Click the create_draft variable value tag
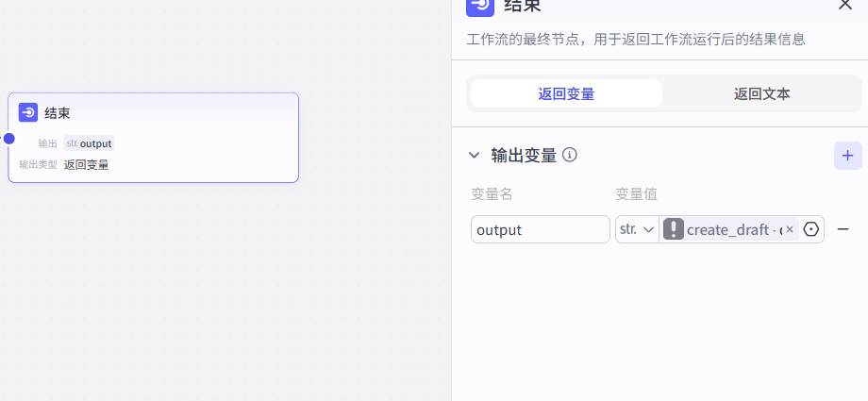Viewport: 868px width, 401px height. [731, 229]
